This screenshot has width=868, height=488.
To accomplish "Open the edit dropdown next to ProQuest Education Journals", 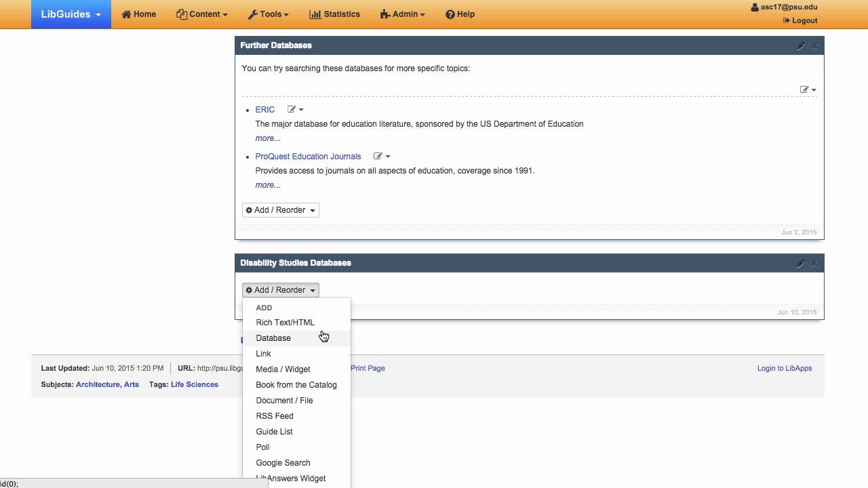I will (382, 157).
